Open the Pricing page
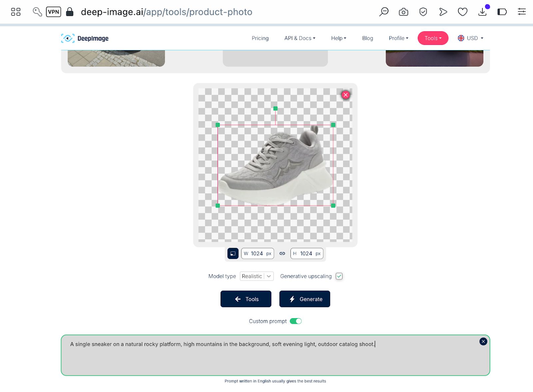 coord(260,38)
